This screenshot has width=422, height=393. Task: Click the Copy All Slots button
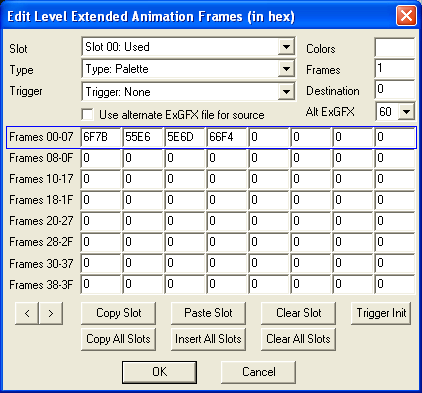pos(118,339)
